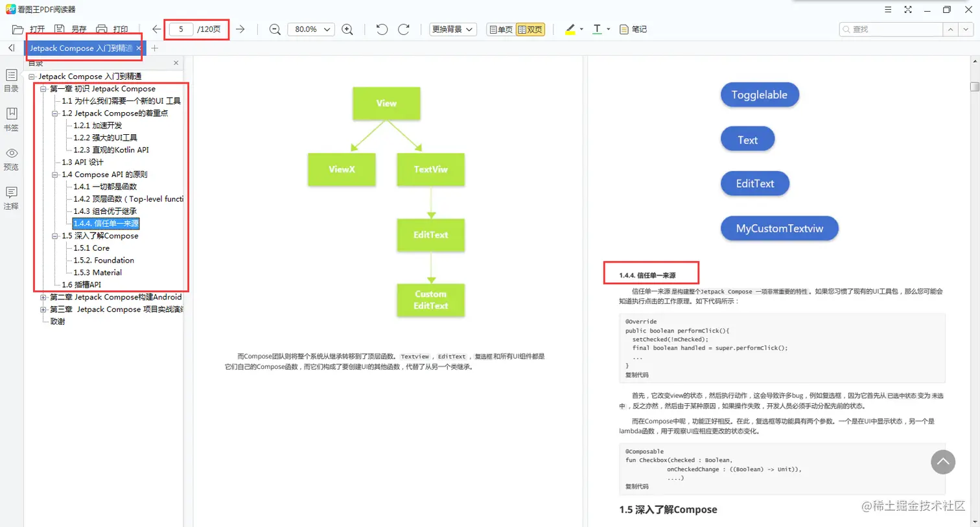This screenshot has height=527, width=980.
Task: Go to next page with right arrow
Action: click(240, 29)
